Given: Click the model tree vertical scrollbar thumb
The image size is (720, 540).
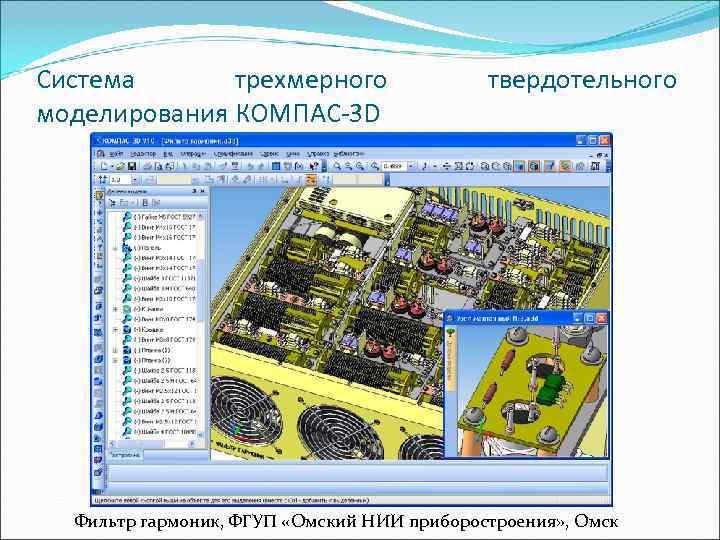Looking at the screenshot, I should coord(201,290).
